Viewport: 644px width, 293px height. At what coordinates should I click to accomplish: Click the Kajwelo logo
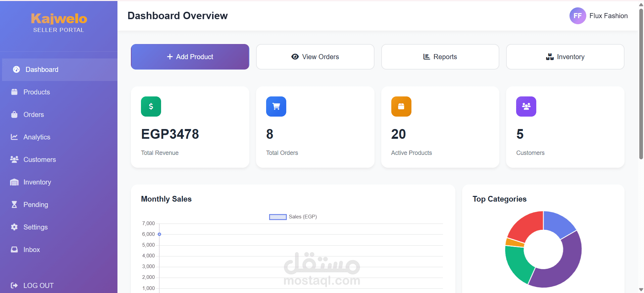click(x=59, y=19)
